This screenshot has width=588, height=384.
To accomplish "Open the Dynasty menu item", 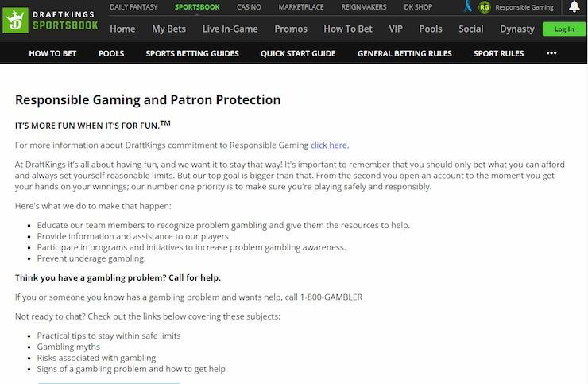I will (516, 29).
